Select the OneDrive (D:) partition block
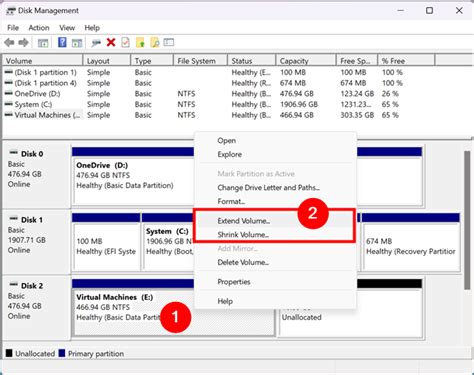 [133, 182]
